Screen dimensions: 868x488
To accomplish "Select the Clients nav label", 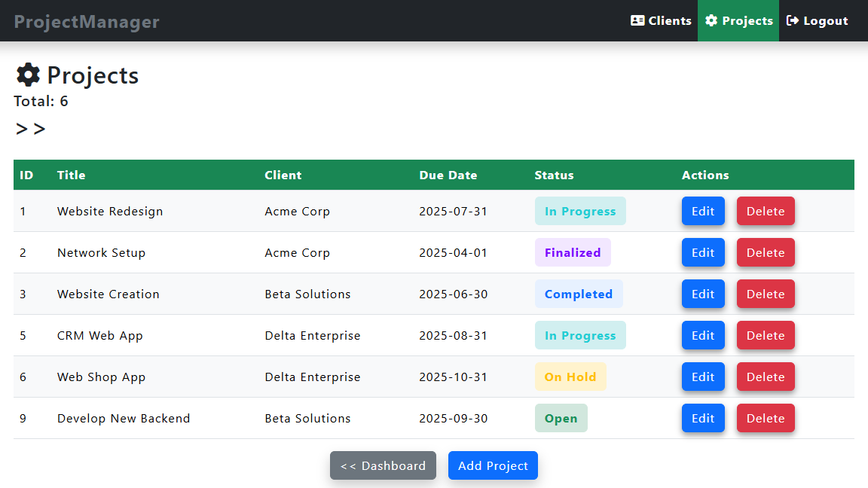I will coord(670,20).
